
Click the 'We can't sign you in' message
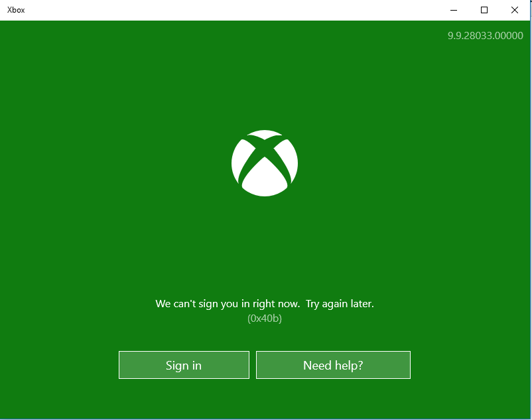click(265, 304)
